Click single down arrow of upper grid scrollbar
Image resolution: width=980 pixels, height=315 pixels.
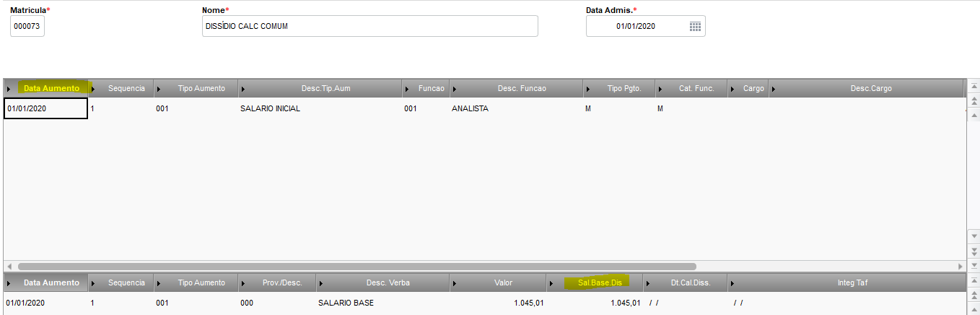tap(973, 237)
